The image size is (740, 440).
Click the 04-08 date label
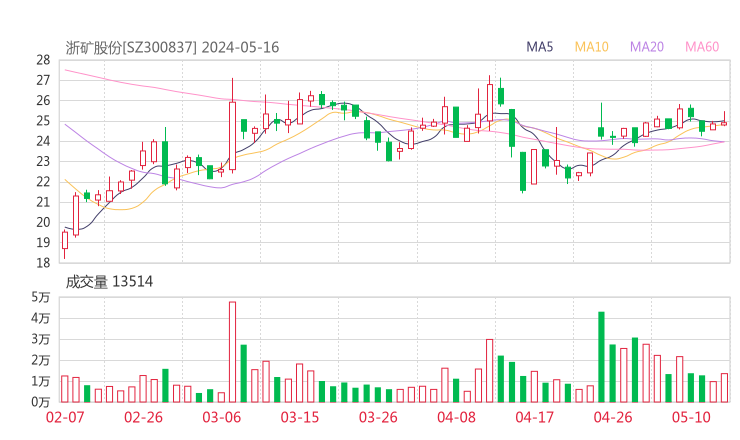[x=456, y=417]
